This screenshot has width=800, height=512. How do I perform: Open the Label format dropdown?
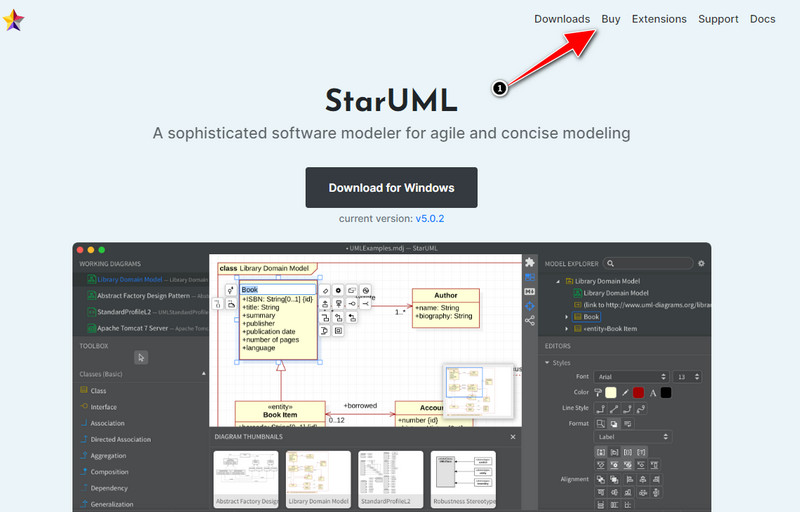click(x=633, y=437)
